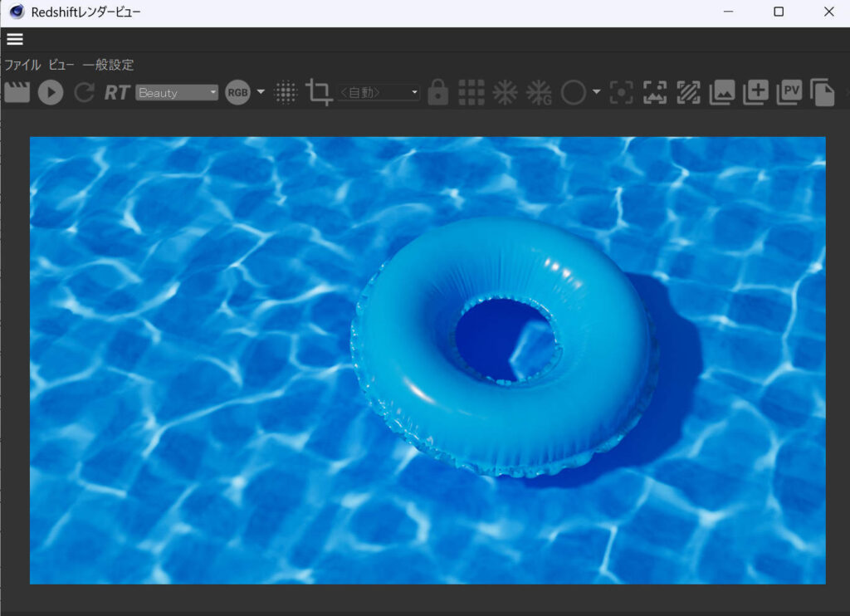
Task: Click the circle shading icon
Action: (573, 92)
